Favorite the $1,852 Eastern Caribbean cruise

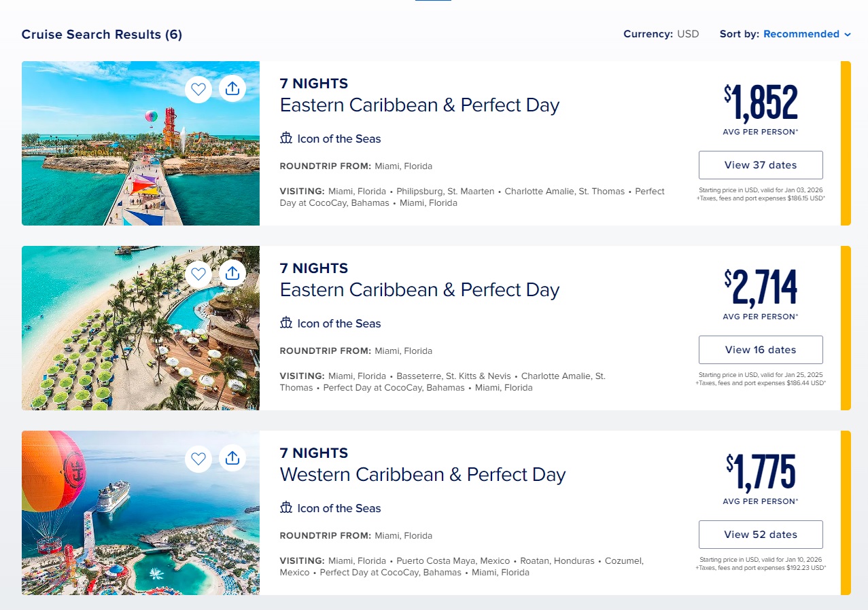pyautogui.click(x=198, y=89)
